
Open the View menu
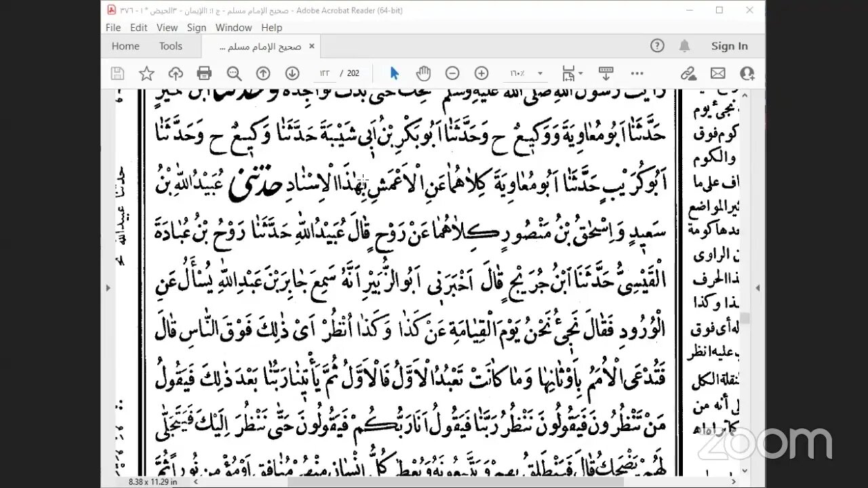167,28
